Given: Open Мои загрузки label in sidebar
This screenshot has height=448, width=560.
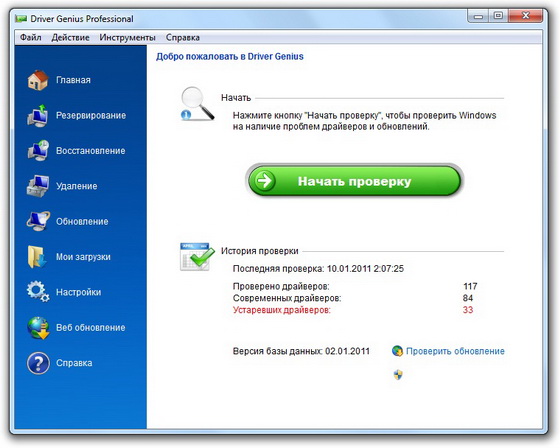Looking at the screenshot, I should pyautogui.click(x=83, y=257).
